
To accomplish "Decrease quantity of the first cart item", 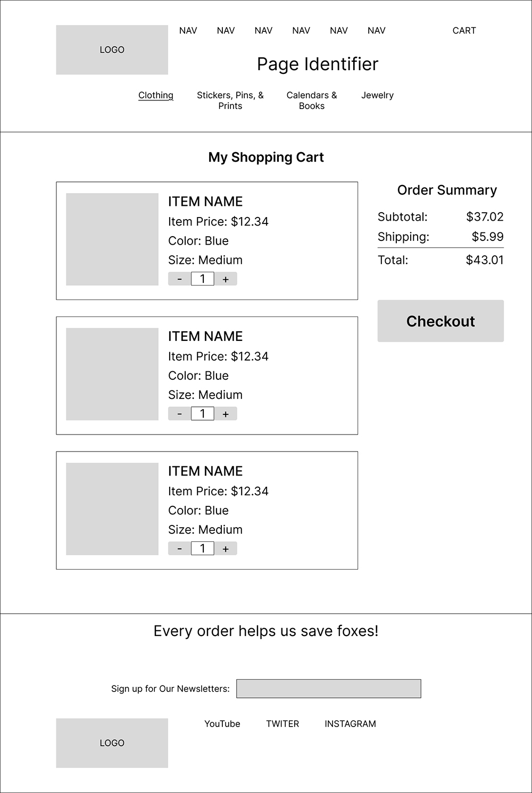I will point(179,278).
